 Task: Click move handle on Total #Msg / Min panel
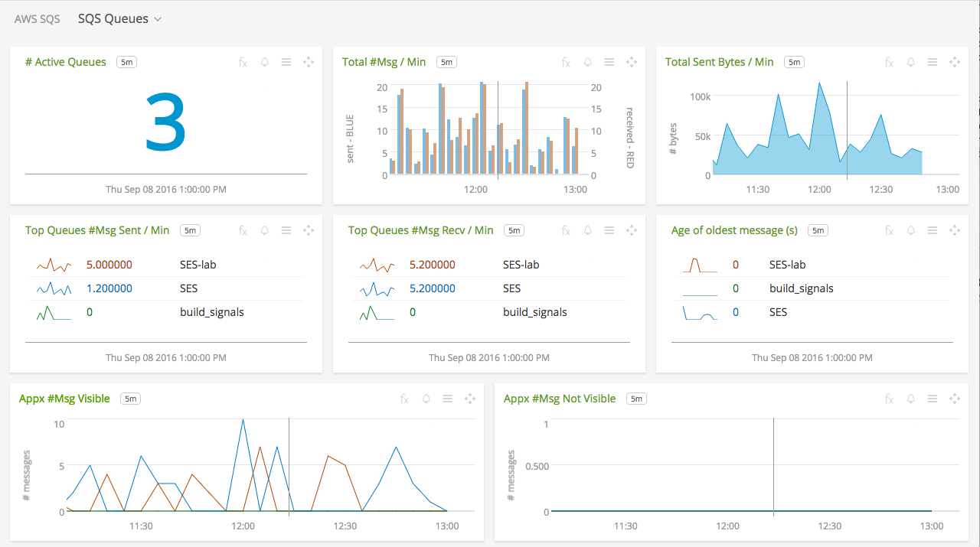coord(632,62)
